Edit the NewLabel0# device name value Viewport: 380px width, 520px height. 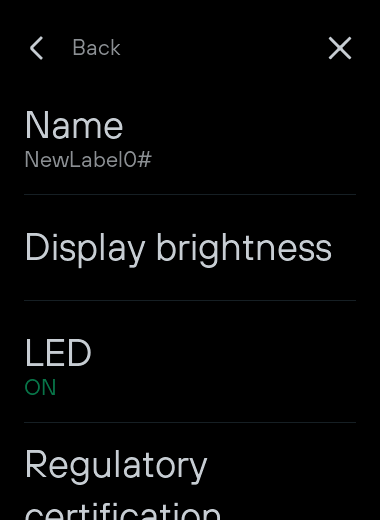[x=88, y=159]
